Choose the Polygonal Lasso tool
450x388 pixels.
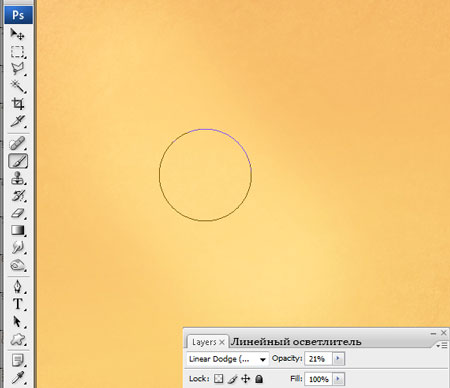[17, 69]
